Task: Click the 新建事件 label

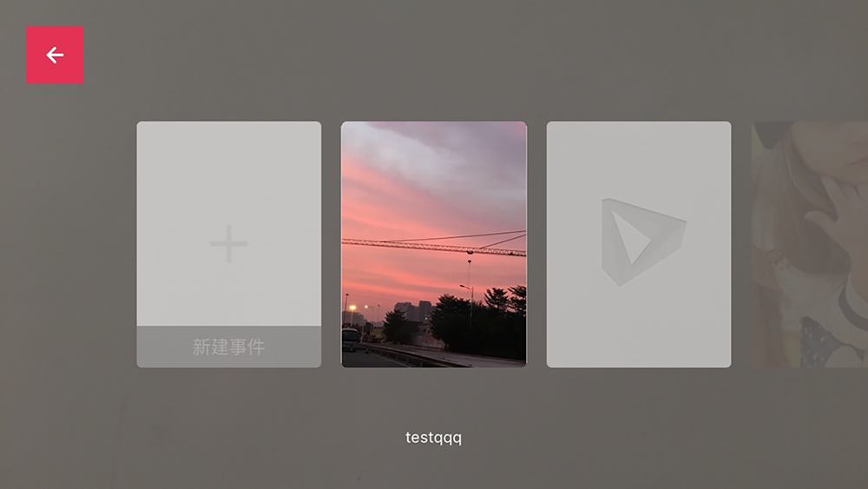Action: 228,347
